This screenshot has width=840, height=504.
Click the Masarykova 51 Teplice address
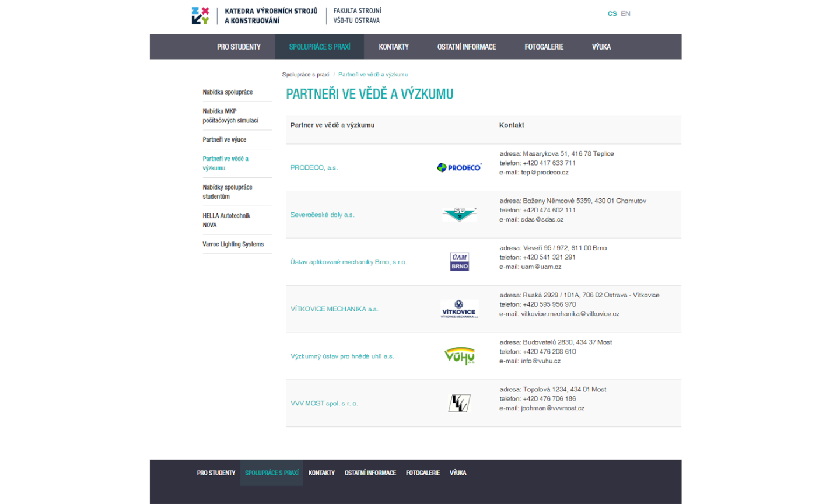coord(568,154)
